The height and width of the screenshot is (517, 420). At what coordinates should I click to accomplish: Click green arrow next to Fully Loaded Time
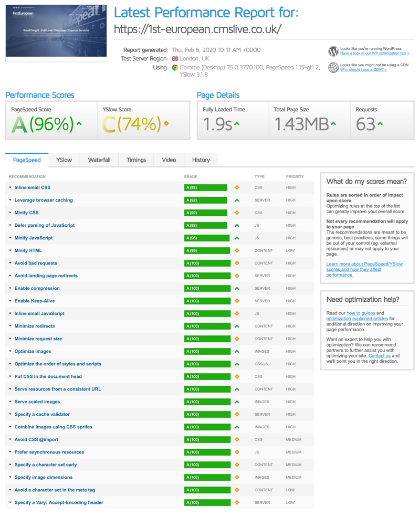(237, 124)
